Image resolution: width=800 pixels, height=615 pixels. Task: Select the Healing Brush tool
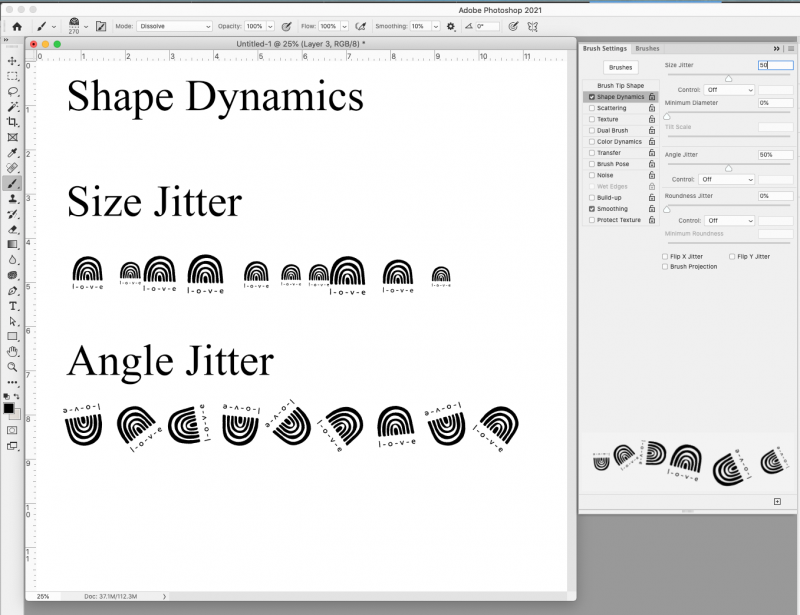(x=12, y=168)
